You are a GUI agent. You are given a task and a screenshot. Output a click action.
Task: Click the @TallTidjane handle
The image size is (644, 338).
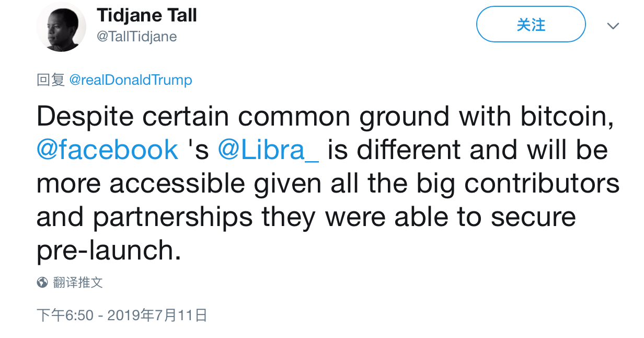click(x=137, y=37)
